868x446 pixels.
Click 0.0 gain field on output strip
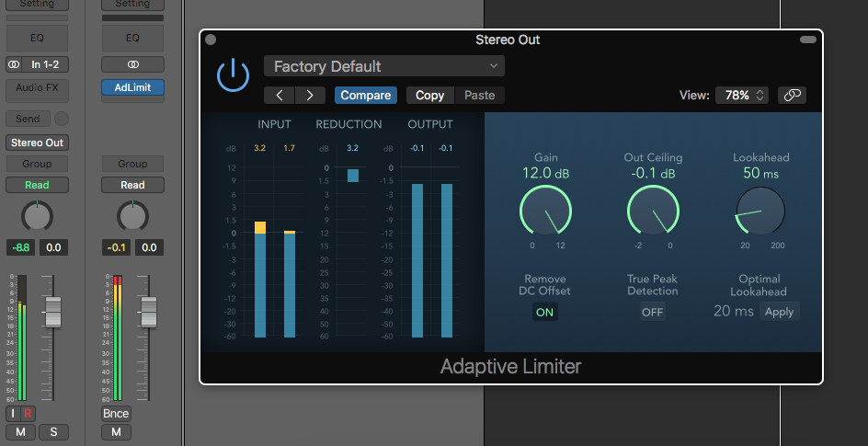149,247
